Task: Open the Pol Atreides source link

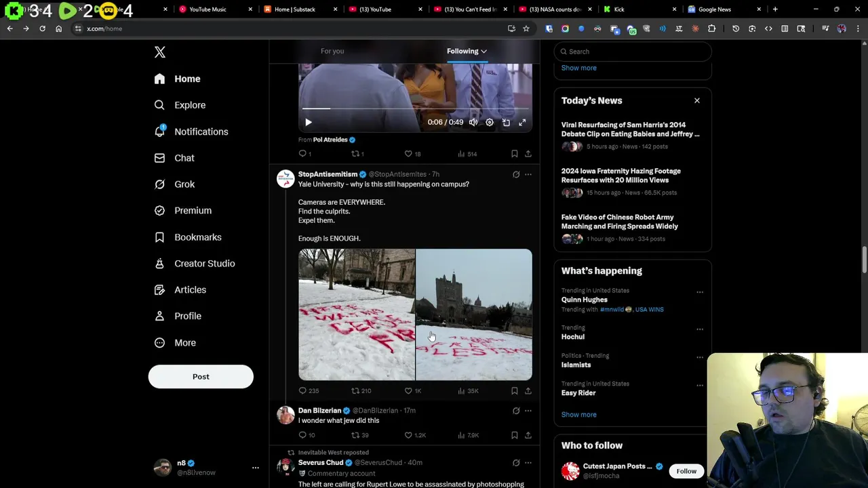Action: tap(330, 140)
